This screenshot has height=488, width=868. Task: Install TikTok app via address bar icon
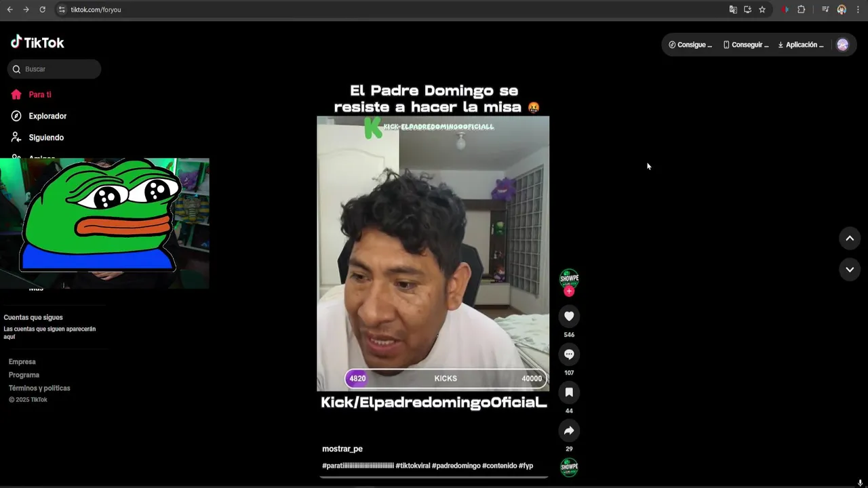[x=747, y=9]
